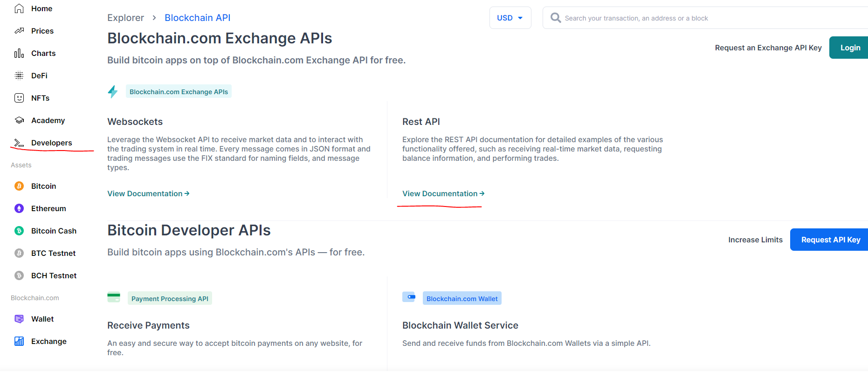Click the purple Wallet icon
The image size is (868, 378).
coord(19,319)
